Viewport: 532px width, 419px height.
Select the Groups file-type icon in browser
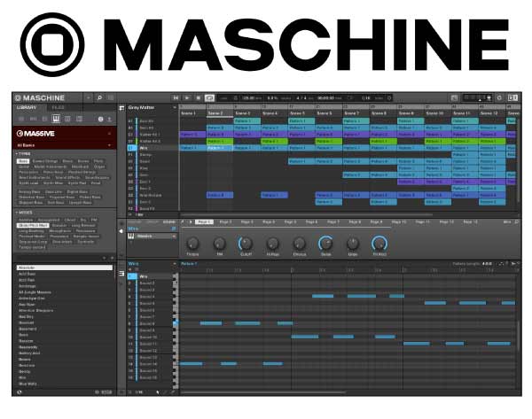(x=34, y=119)
